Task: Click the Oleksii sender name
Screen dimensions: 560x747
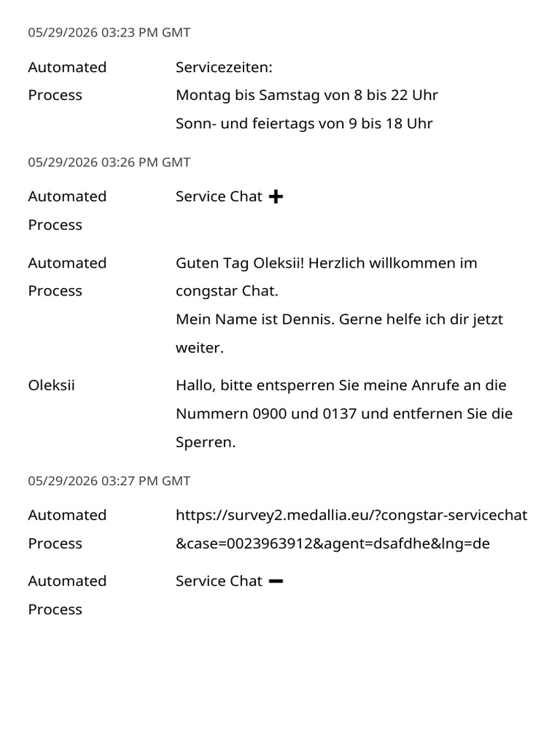Action: click(52, 385)
